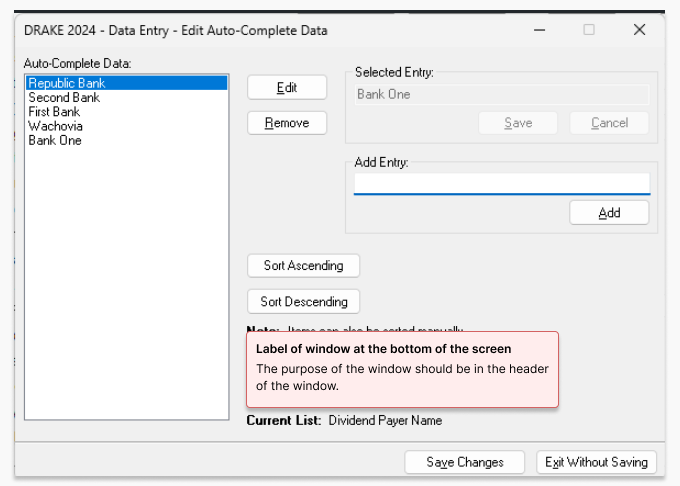Close the Edit Auto-Complete Data window
This screenshot has width=680, height=486.
point(640,30)
